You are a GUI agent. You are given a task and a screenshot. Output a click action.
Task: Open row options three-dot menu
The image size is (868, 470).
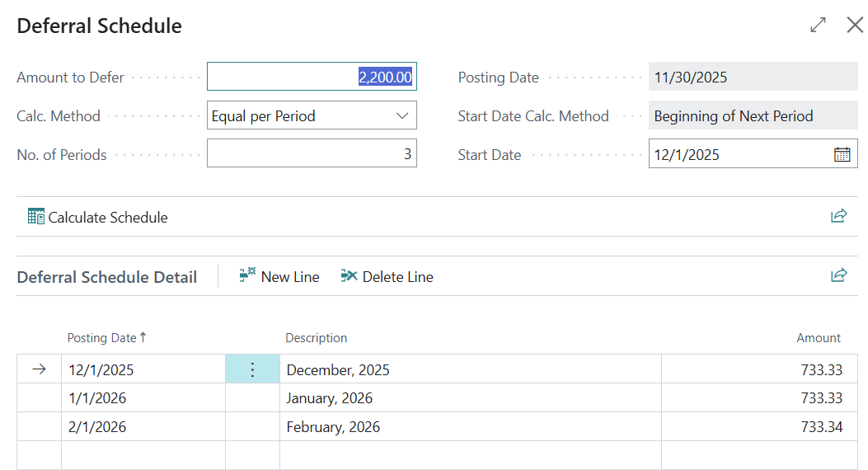point(252,369)
